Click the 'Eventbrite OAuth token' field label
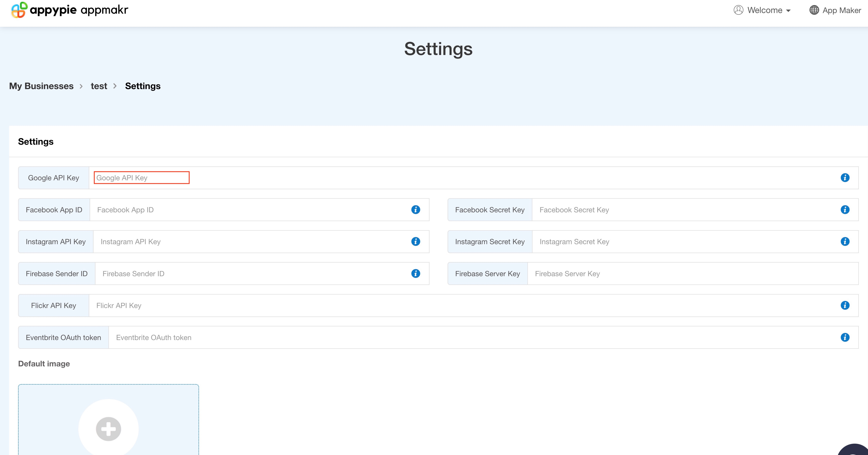The height and width of the screenshot is (455, 868). 63,338
